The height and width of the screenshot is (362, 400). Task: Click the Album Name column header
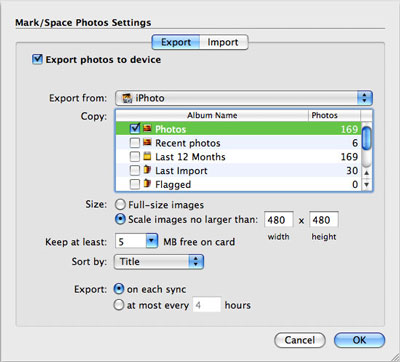(x=212, y=116)
